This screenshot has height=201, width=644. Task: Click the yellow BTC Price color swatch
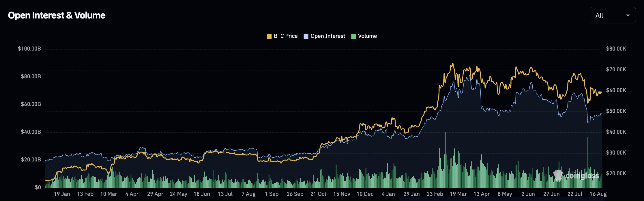[x=269, y=36]
